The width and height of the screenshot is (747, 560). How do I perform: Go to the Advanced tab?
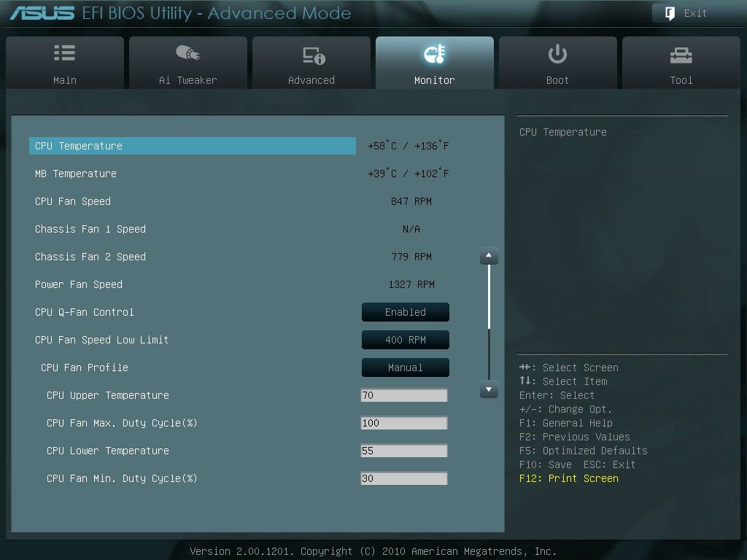(311, 63)
